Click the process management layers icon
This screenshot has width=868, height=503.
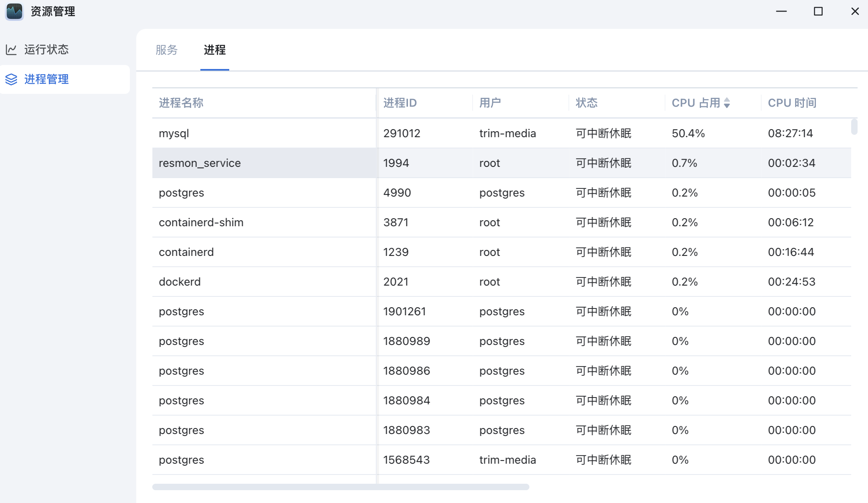pyautogui.click(x=11, y=79)
